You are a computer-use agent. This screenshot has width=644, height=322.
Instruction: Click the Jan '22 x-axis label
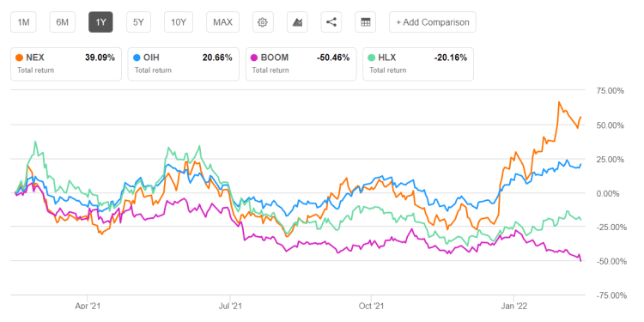click(513, 306)
